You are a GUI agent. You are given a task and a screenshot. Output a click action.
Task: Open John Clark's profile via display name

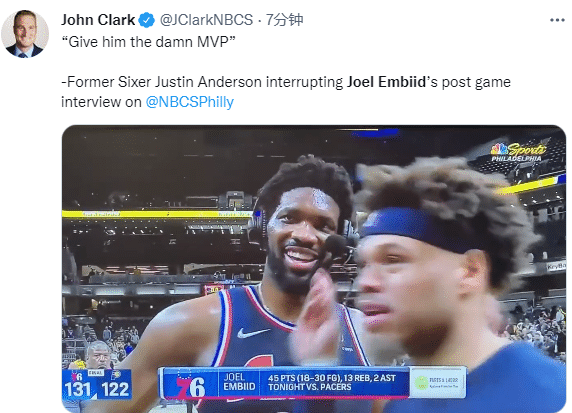[x=98, y=20]
